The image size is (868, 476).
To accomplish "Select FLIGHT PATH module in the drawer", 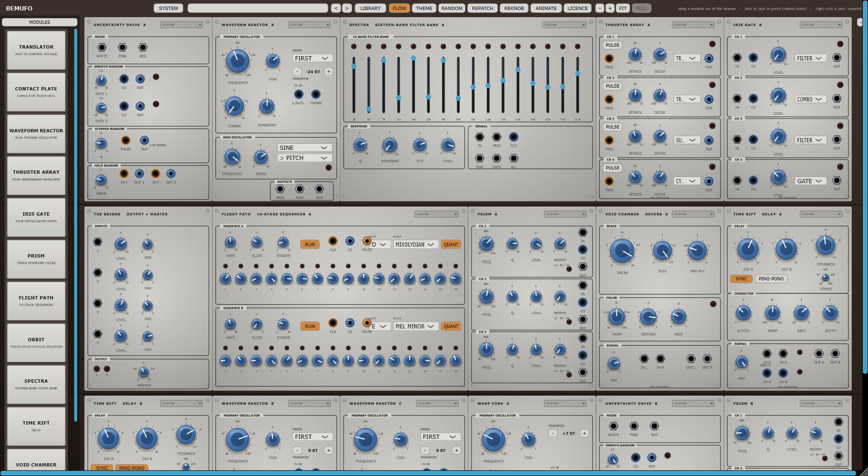I will point(36,301).
